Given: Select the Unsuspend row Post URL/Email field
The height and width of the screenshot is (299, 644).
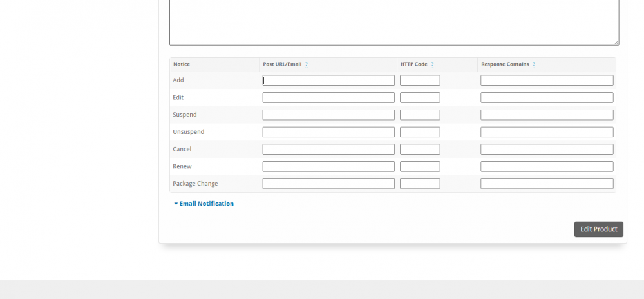Looking at the screenshot, I should (328, 132).
